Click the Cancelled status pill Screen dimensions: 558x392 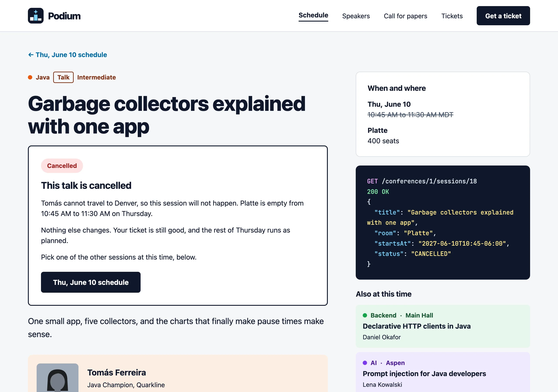coord(62,166)
